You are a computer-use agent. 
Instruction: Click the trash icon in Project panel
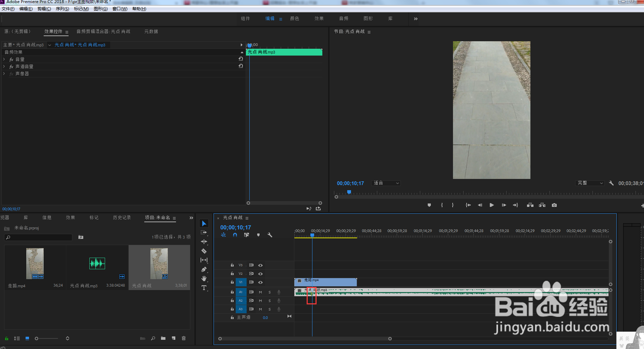tap(184, 338)
